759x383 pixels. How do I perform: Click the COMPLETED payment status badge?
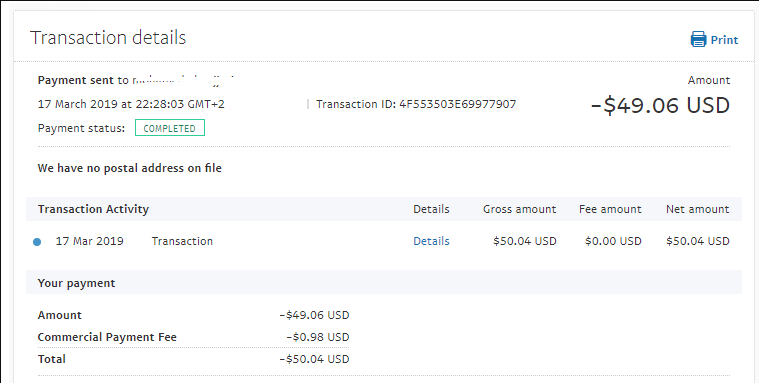(x=170, y=128)
